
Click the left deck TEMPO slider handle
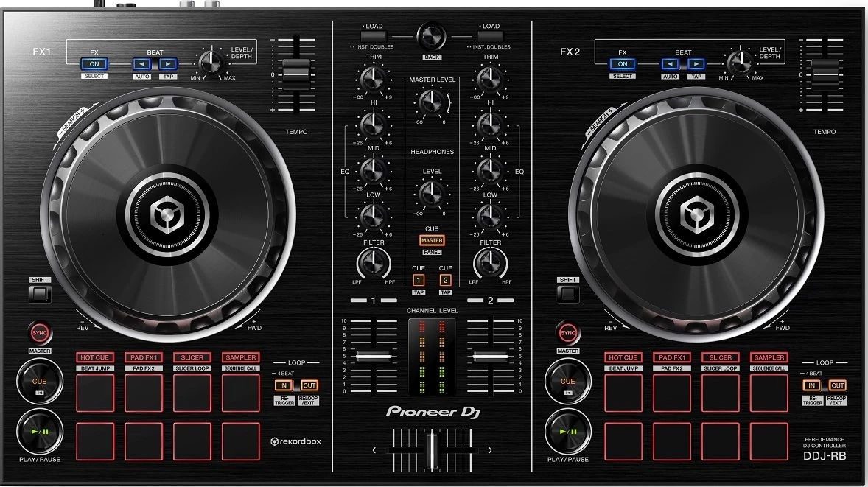click(x=296, y=74)
